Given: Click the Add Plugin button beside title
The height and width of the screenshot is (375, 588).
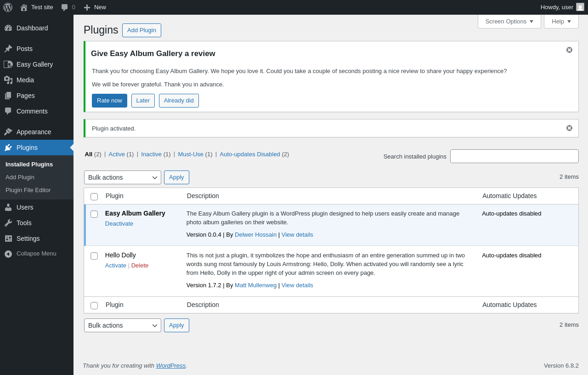Looking at the screenshot, I should click(141, 30).
